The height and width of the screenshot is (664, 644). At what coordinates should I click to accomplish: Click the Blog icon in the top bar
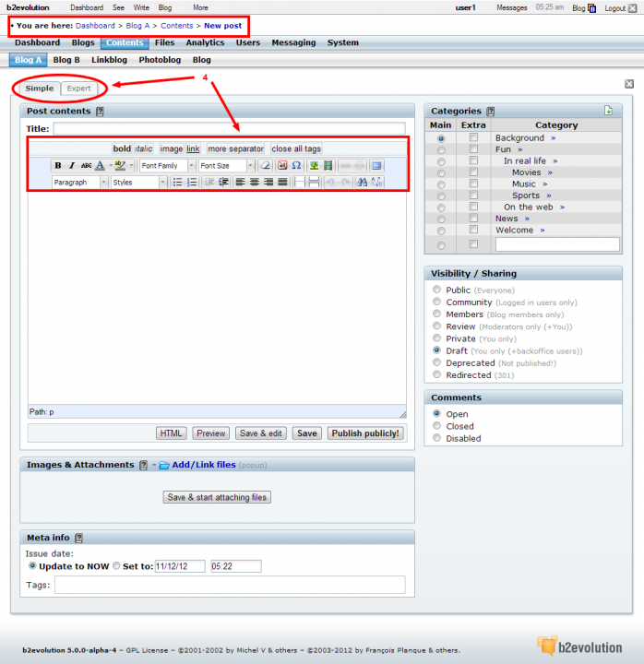(x=592, y=8)
